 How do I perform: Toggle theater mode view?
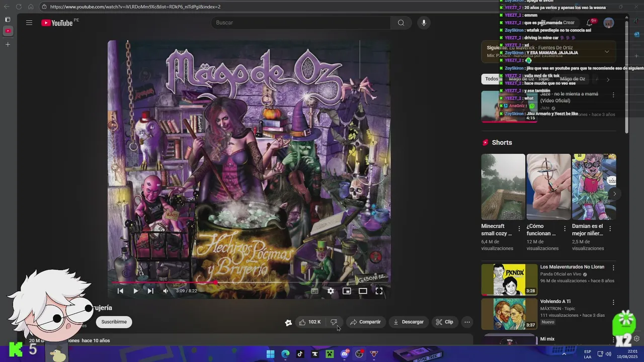click(x=363, y=291)
